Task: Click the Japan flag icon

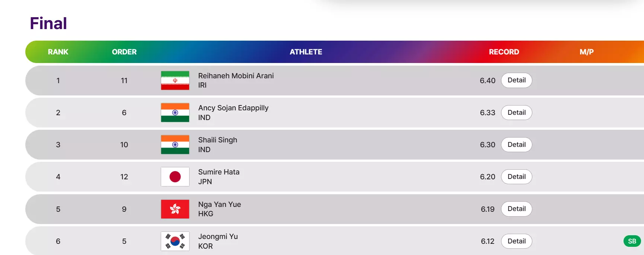Action: [175, 177]
